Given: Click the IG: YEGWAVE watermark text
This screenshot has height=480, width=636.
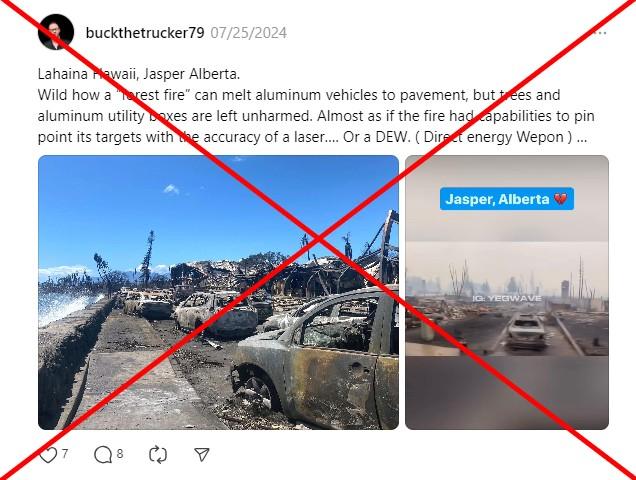Looking at the screenshot, I should pyautogui.click(x=507, y=299).
